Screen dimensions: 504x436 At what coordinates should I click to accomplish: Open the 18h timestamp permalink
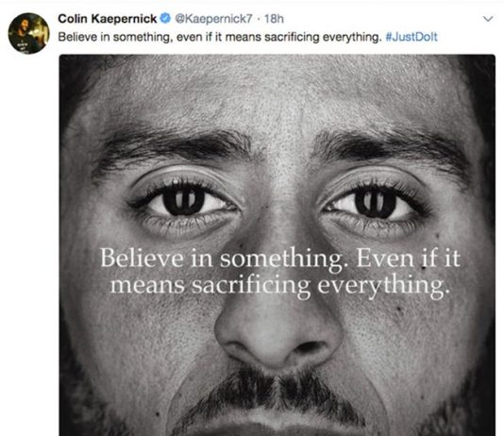(x=274, y=19)
